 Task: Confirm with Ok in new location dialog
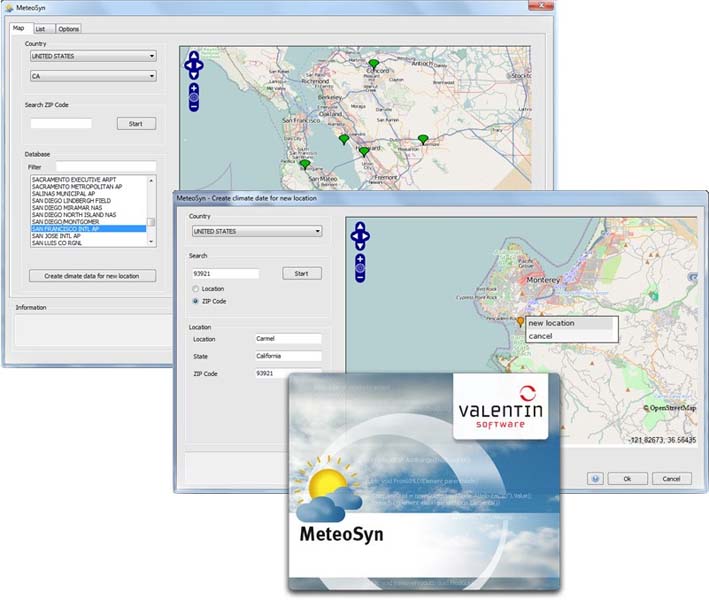coord(628,479)
